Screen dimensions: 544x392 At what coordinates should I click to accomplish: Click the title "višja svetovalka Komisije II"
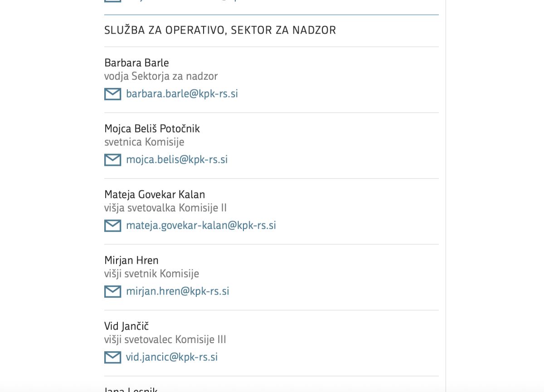point(165,208)
